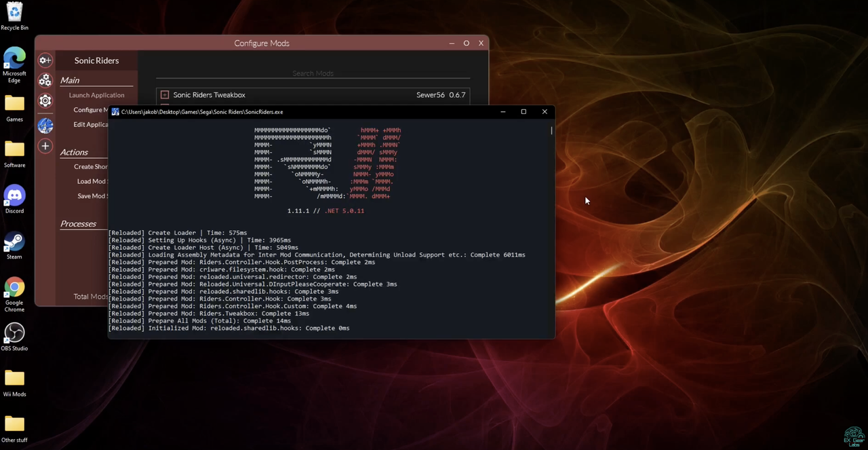The height and width of the screenshot is (450, 868).
Task: Click the 1.11.1 // .NET 5.0.11 version line
Action: (x=325, y=211)
